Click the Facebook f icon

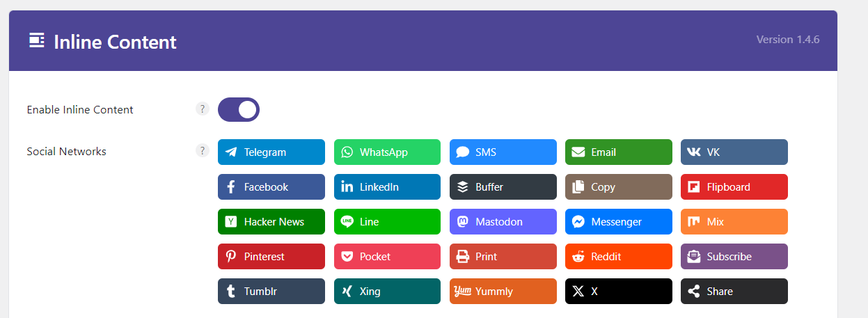coord(230,187)
